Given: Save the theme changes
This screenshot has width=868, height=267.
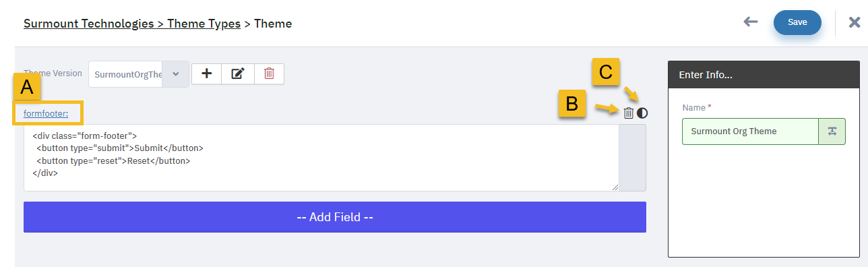Looking at the screenshot, I should [797, 22].
